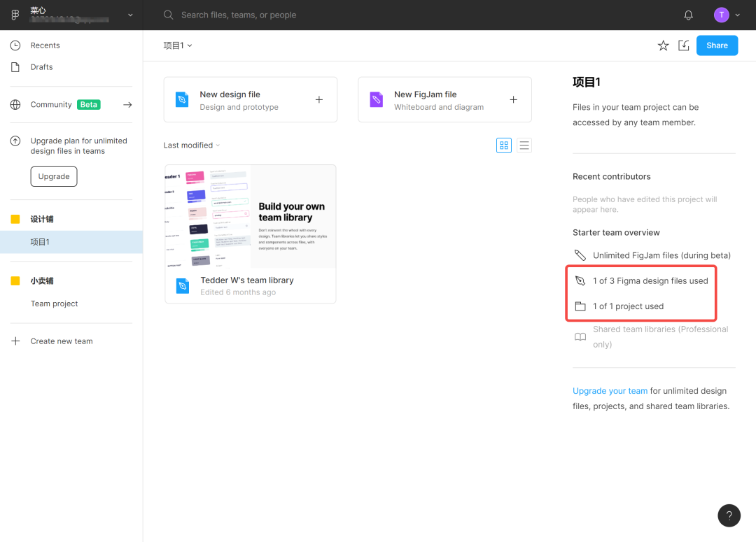Click the yellow 设计铺 team color square

(15, 219)
